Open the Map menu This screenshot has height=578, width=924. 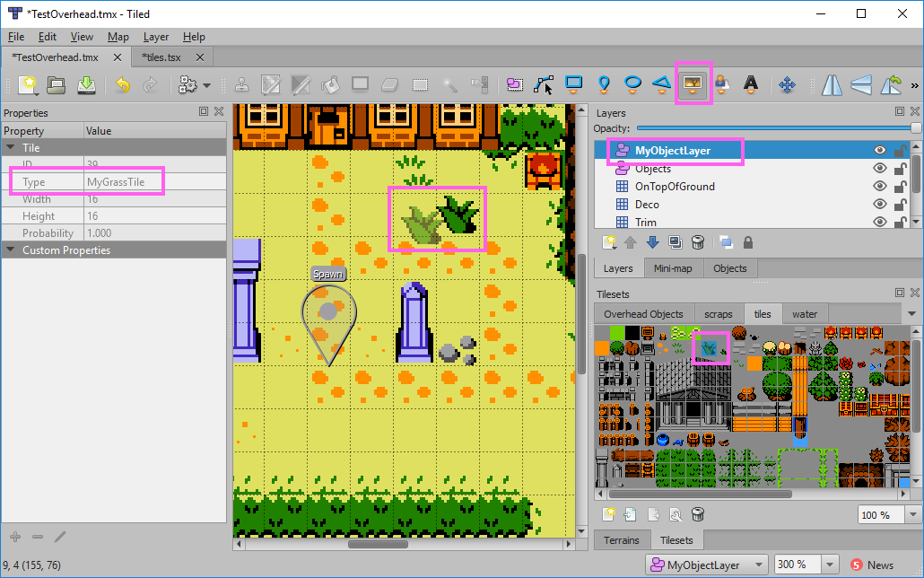tap(118, 37)
